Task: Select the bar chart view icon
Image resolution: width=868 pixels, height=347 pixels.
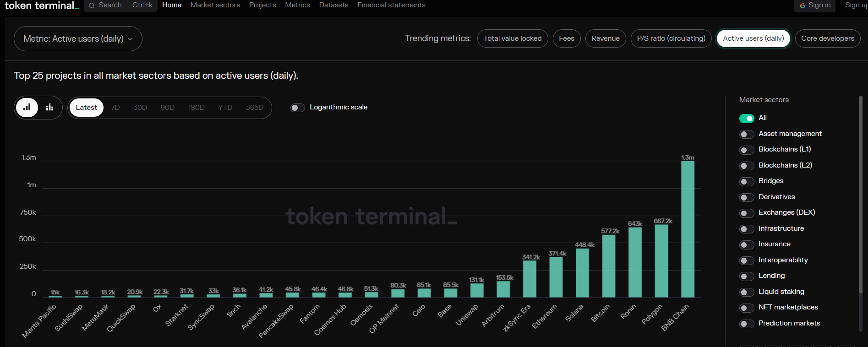Action: 27,108
